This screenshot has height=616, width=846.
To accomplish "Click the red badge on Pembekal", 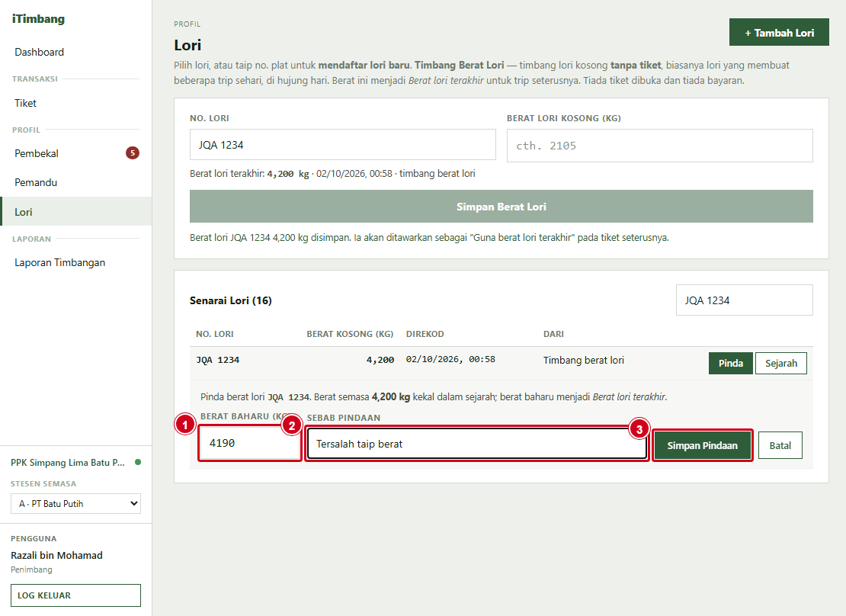I will click(132, 152).
